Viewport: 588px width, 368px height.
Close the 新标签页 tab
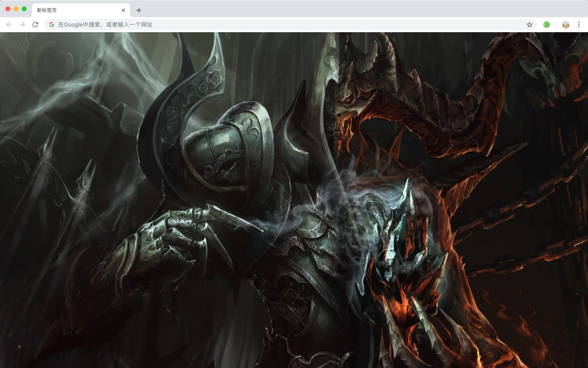pos(123,10)
